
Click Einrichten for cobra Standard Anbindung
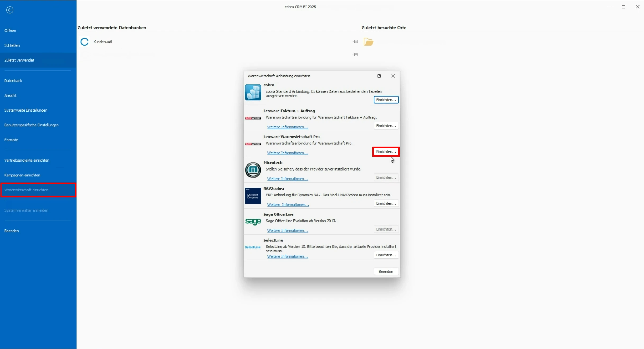[386, 100]
